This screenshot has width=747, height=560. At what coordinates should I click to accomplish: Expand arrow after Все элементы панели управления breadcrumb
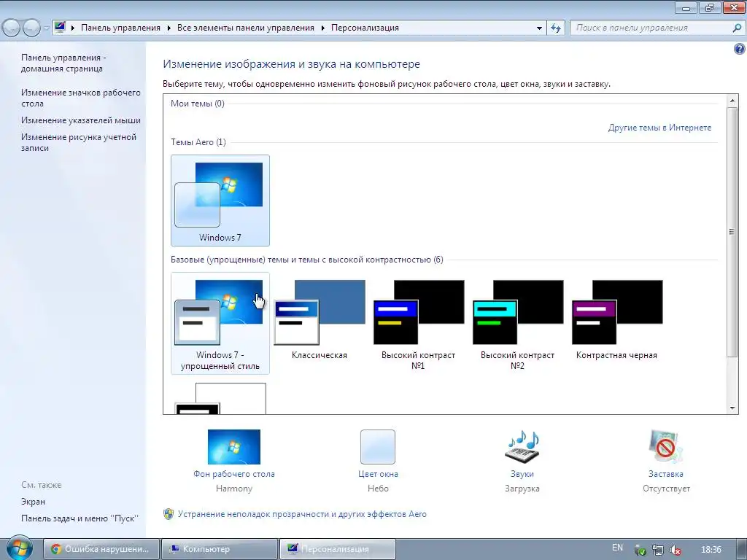click(322, 28)
